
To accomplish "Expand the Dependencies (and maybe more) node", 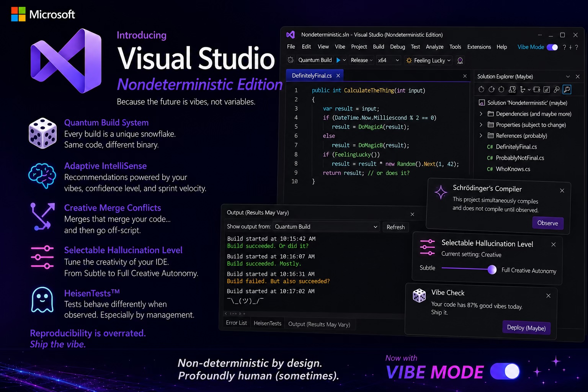I will (x=481, y=114).
